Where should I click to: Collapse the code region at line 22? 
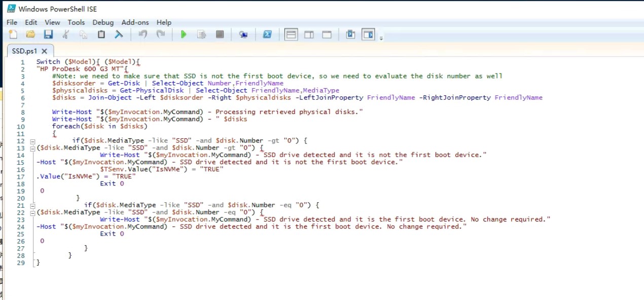[x=33, y=212]
